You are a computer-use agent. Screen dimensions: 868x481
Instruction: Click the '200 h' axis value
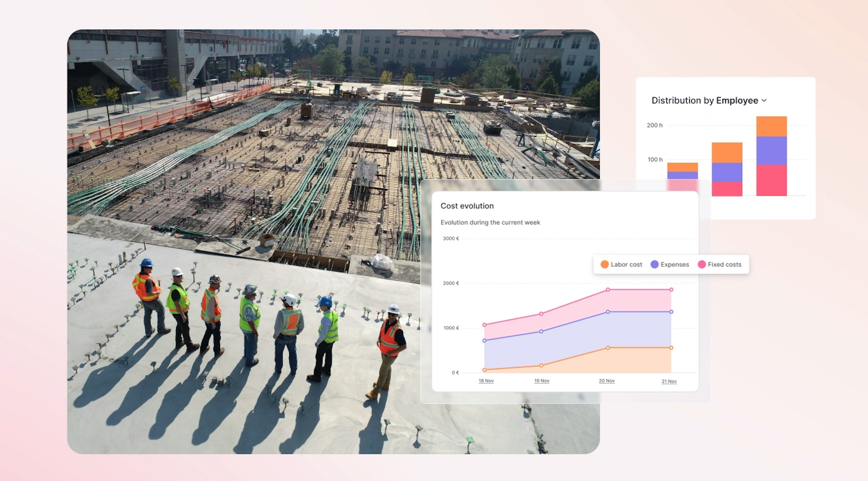(x=654, y=125)
